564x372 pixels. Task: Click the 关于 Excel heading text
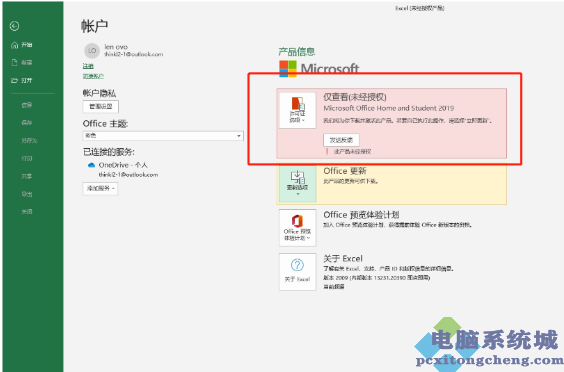pos(343,259)
